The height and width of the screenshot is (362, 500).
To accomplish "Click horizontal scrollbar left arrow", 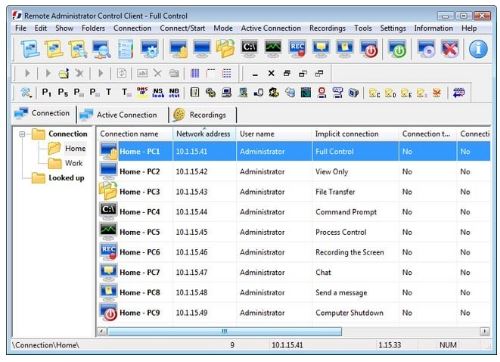I will point(102,331).
